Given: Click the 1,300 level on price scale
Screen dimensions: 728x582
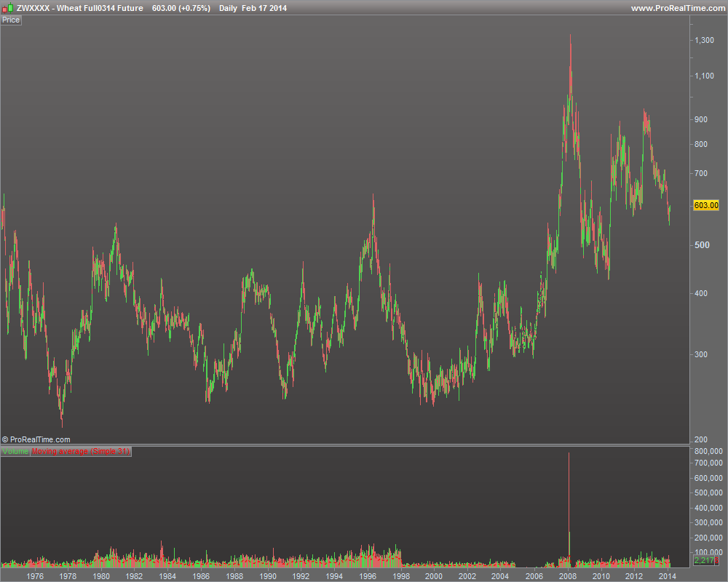Looking at the screenshot, I should click(704, 40).
